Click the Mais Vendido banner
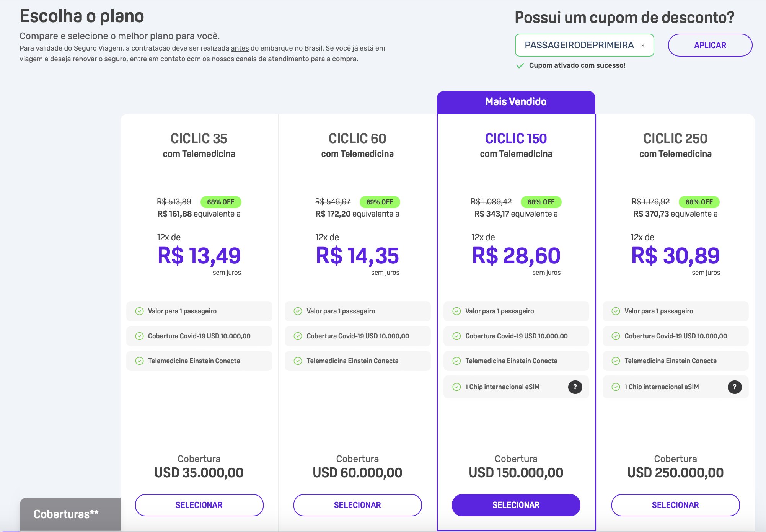 (x=516, y=102)
